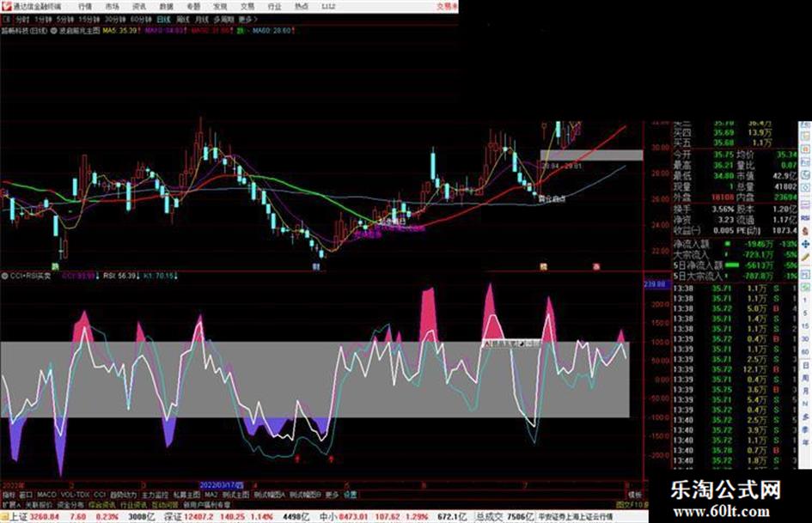Switch sub-chart to CCI indicator
Screen dimensions: 812x523
100,495
